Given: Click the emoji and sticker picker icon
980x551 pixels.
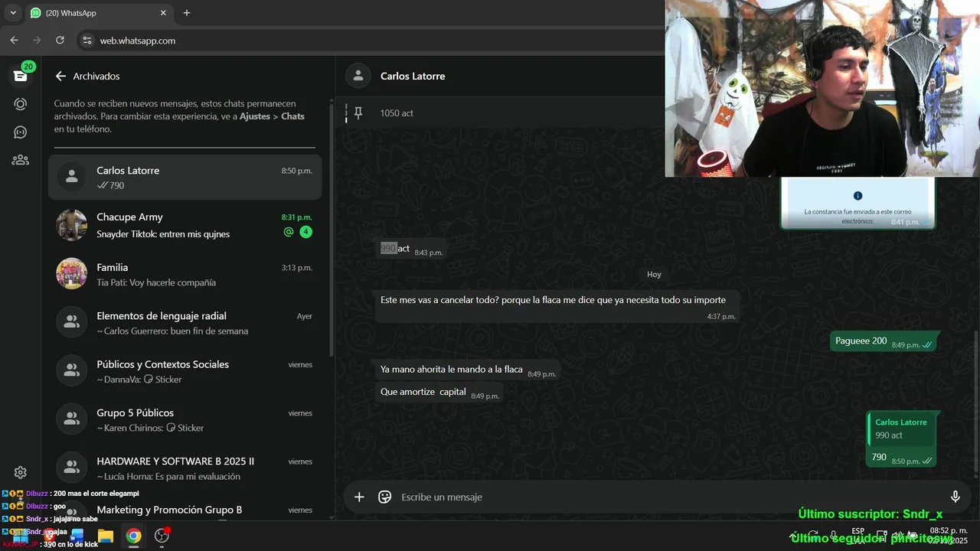Looking at the screenshot, I should [x=385, y=497].
